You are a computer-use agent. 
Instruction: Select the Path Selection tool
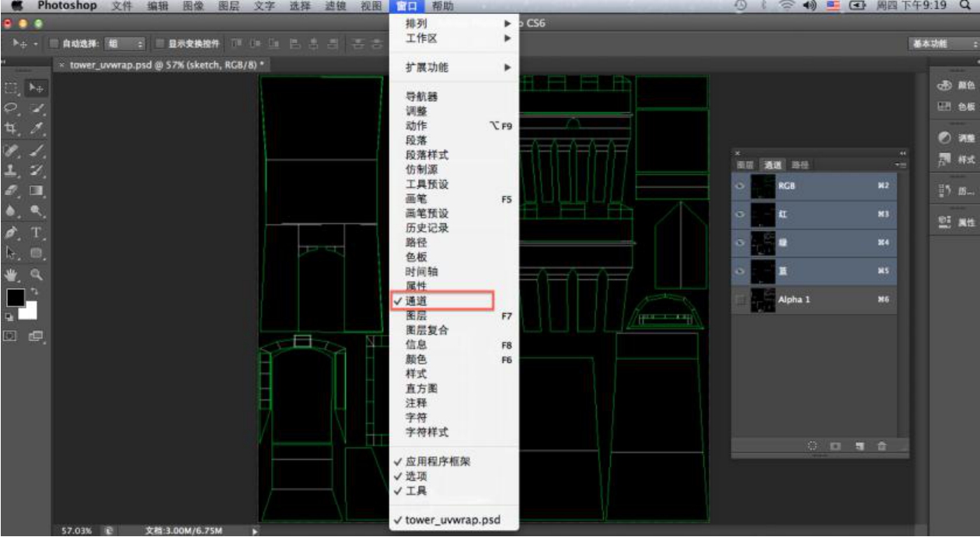(12, 253)
